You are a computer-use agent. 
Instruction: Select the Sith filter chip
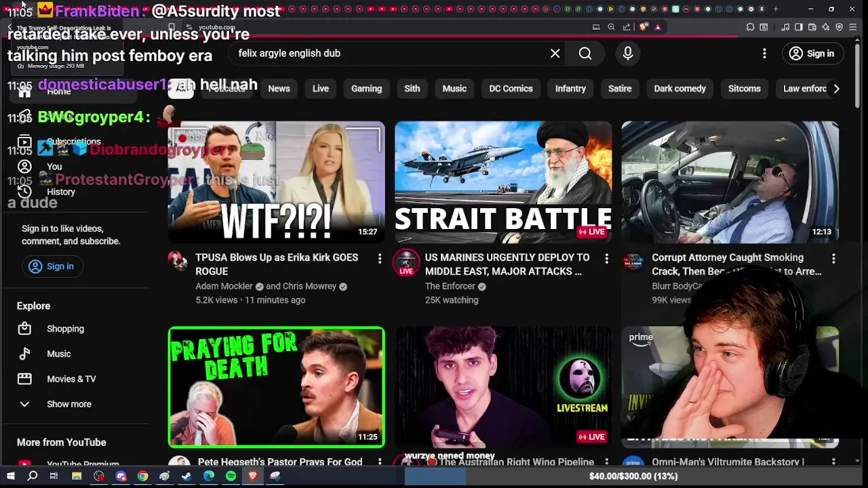(412, 89)
